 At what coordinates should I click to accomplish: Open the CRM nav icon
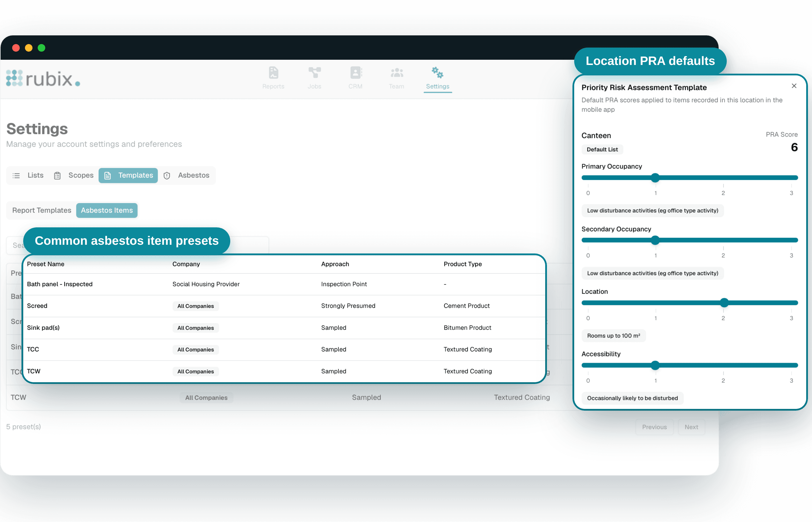[356, 72]
